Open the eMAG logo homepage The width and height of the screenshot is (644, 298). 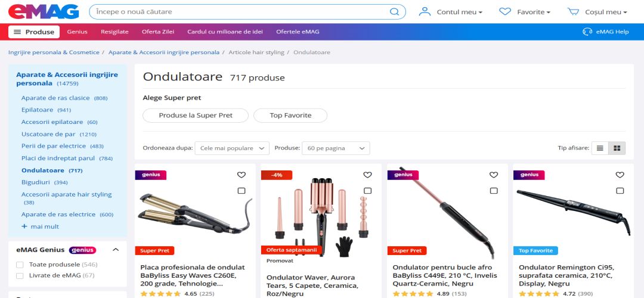pos(44,12)
